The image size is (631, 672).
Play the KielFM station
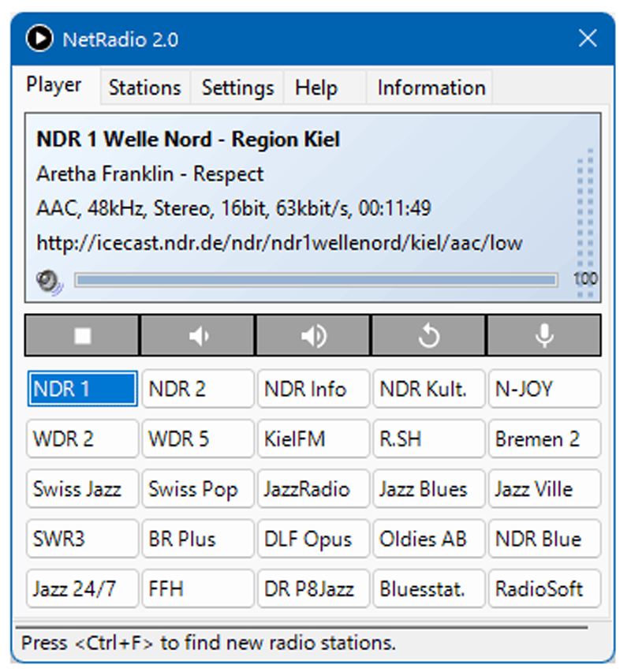[313, 439]
